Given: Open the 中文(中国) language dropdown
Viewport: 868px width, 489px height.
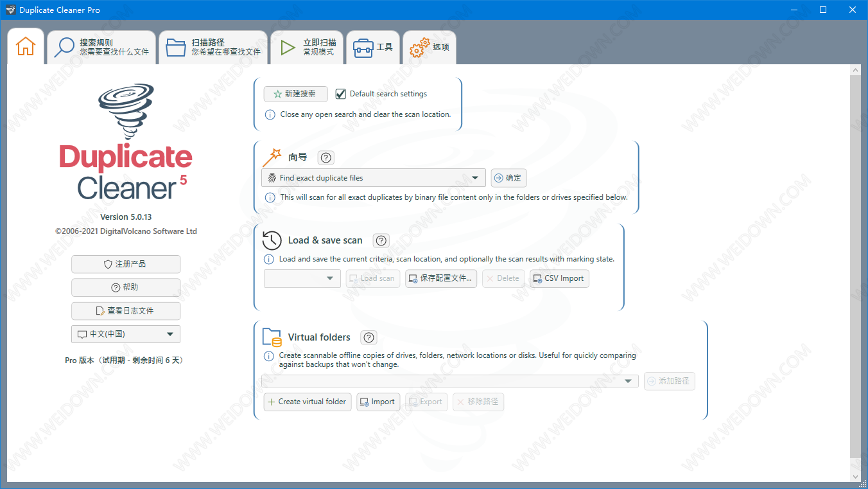Looking at the screenshot, I should coord(126,334).
